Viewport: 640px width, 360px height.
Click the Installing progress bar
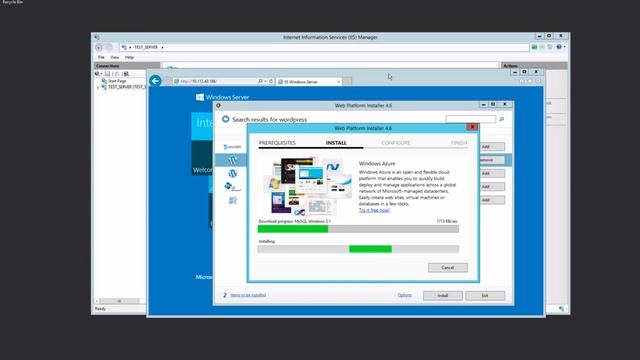tap(358, 249)
